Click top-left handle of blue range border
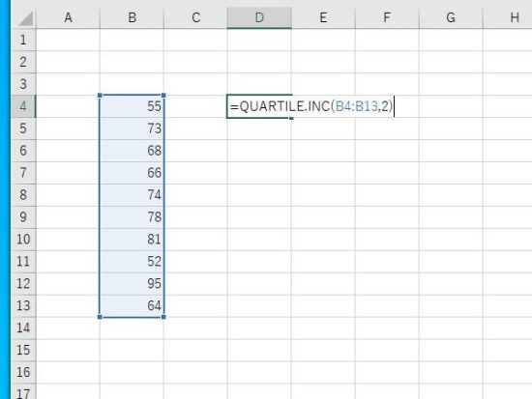The height and width of the screenshot is (399, 532). tap(100, 96)
